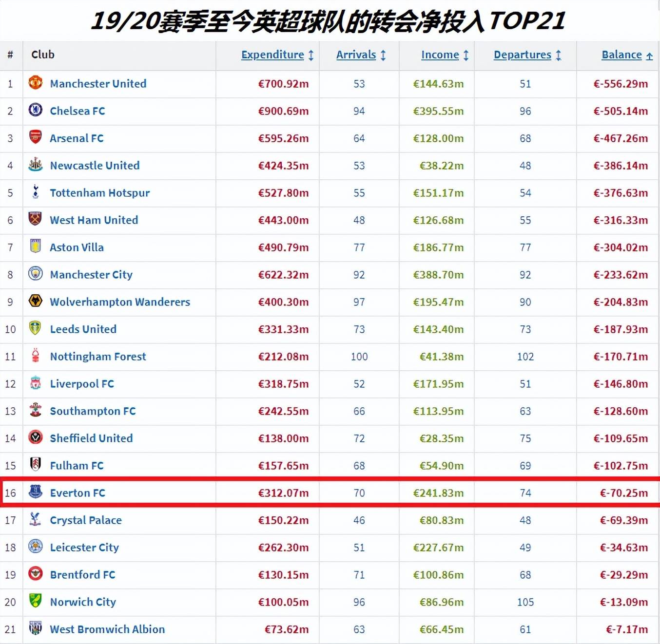Click the Fulham FC club crest
Image resolution: width=660 pixels, height=644 pixels.
(x=35, y=464)
